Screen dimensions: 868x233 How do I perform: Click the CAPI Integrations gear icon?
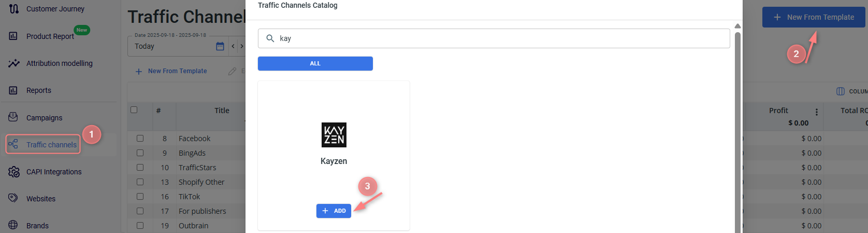(14, 172)
